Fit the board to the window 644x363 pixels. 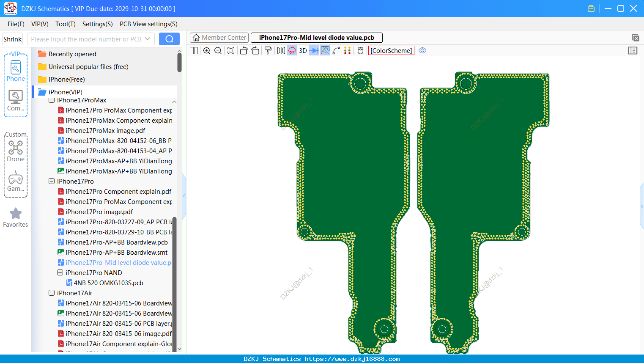231,51
